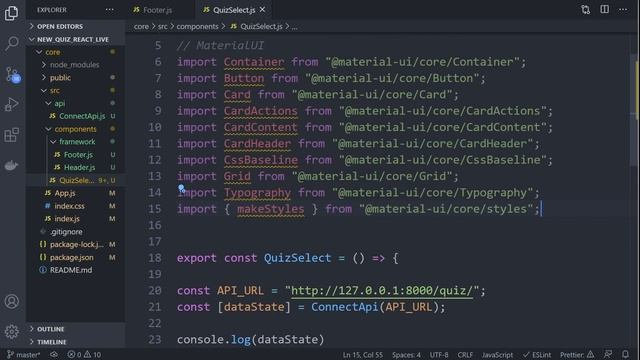Change indentation Spaces: 4
Viewport: 640px width, 360px height.
406,355
